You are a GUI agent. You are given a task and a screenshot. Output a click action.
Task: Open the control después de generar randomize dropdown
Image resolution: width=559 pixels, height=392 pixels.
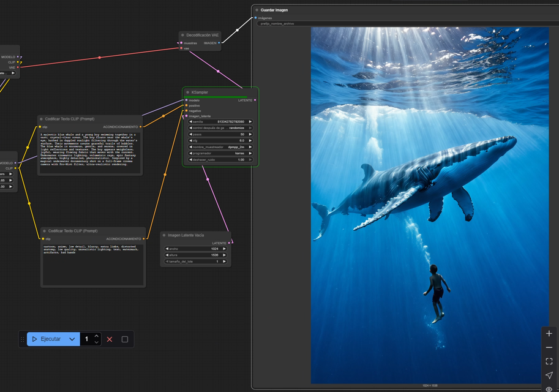coord(220,128)
